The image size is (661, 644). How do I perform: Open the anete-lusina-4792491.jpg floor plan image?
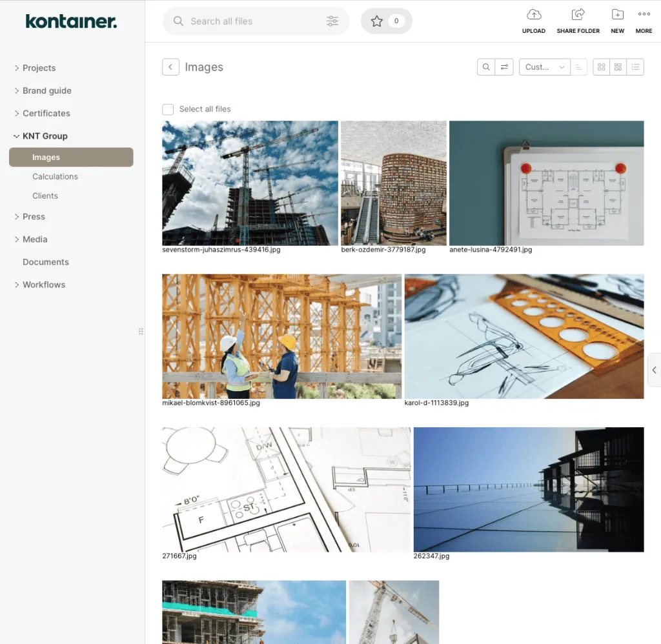click(x=546, y=183)
